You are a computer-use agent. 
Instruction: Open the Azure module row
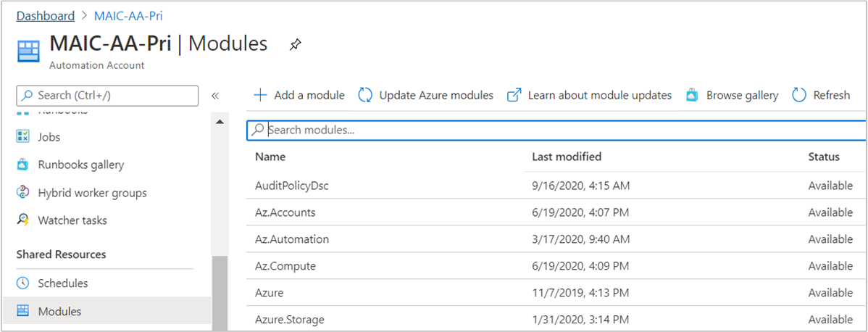[557, 292]
